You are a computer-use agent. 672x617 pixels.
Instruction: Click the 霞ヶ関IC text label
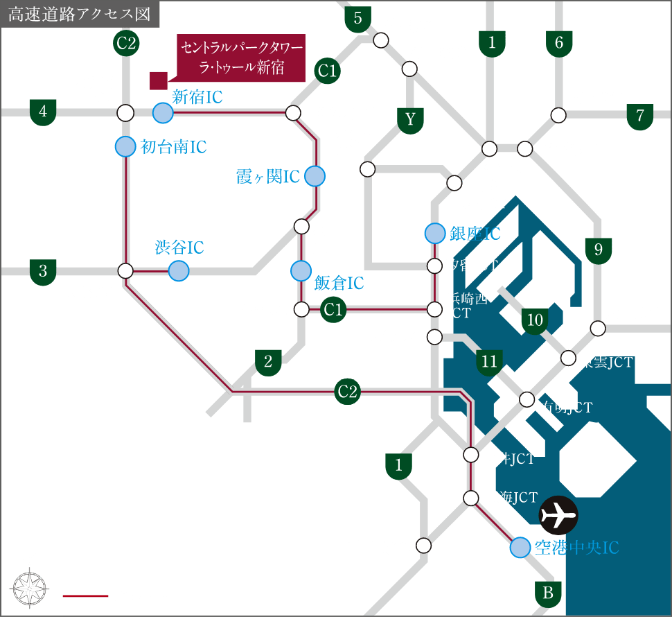pos(268,177)
